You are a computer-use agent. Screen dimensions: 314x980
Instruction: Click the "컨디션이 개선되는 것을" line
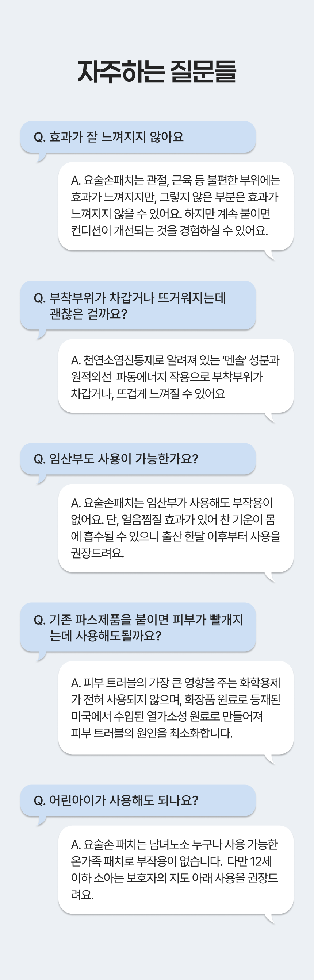(x=169, y=231)
